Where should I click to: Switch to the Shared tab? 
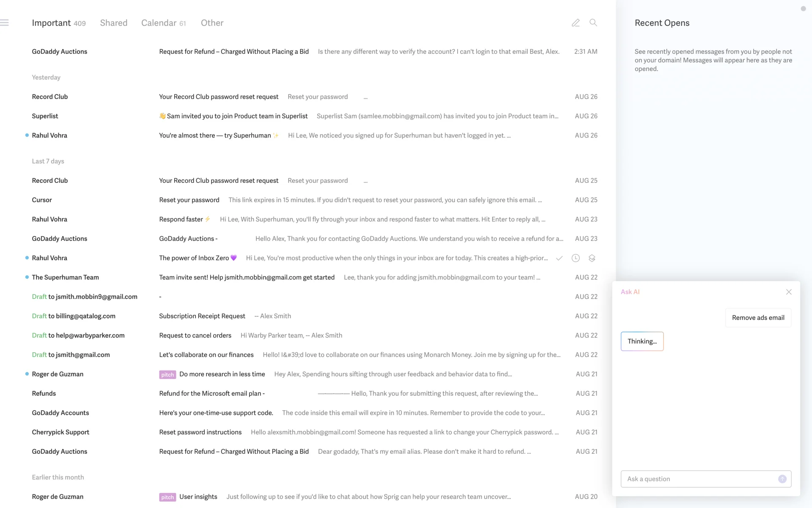[113, 23]
